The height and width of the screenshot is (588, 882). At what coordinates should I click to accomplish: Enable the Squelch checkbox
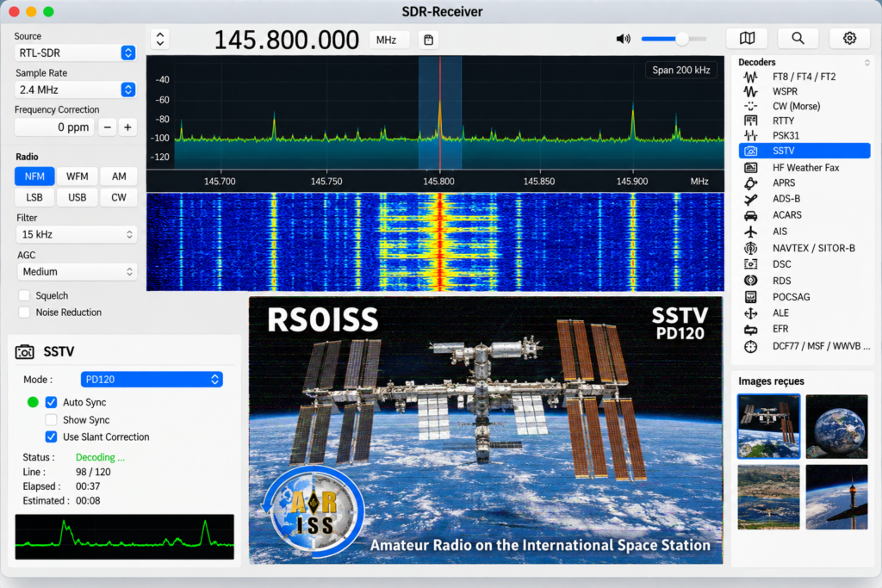[24, 295]
